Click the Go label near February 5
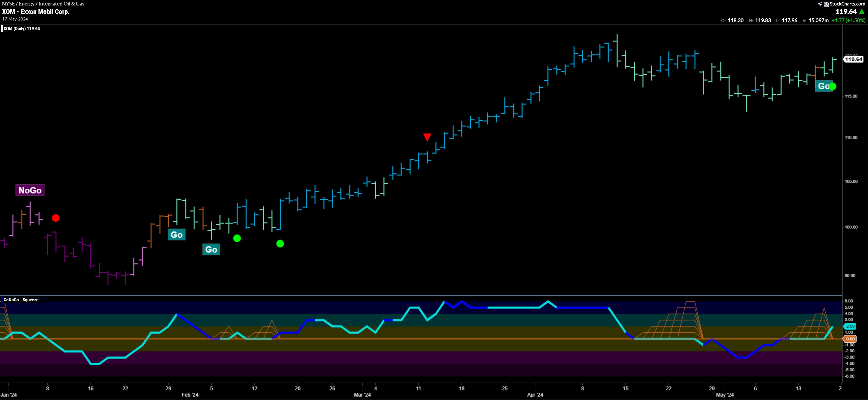Screen dimensions: 868x400 point(211,249)
